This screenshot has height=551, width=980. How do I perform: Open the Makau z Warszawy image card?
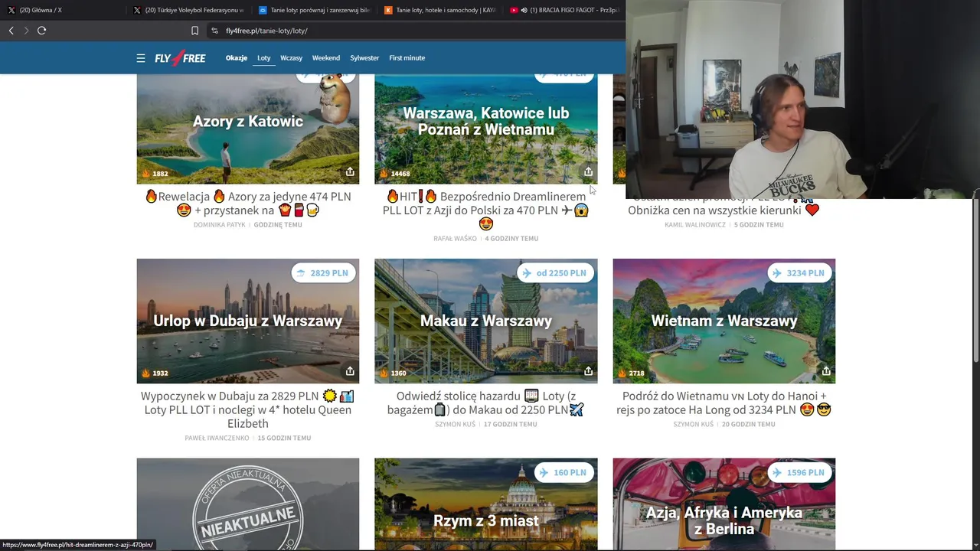[486, 321]
